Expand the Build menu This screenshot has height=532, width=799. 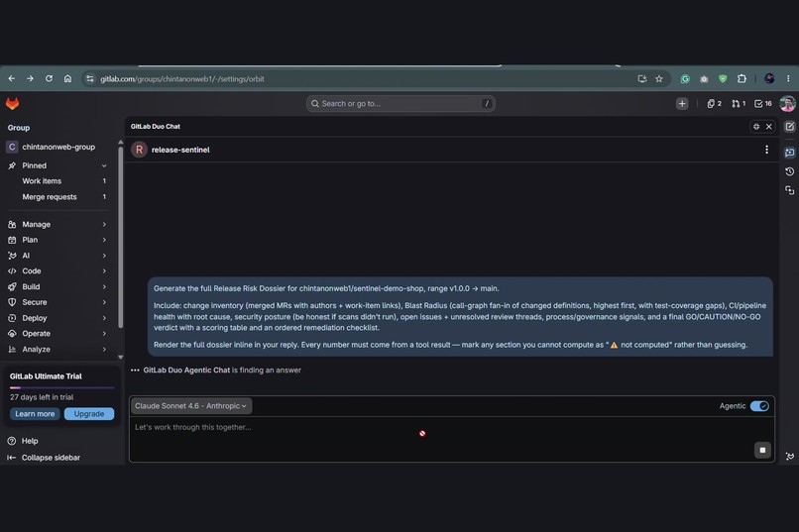(x=57, y=287)
